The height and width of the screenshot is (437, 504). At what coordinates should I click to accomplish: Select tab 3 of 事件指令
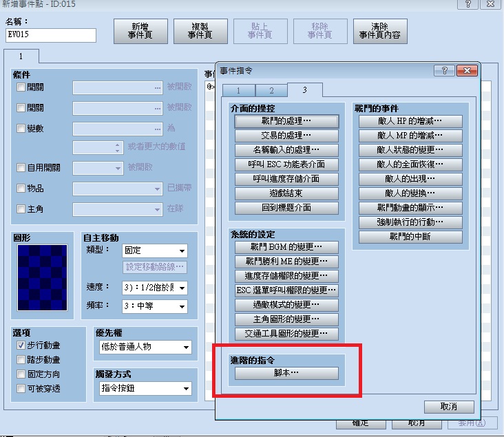(x=305, y=89)
